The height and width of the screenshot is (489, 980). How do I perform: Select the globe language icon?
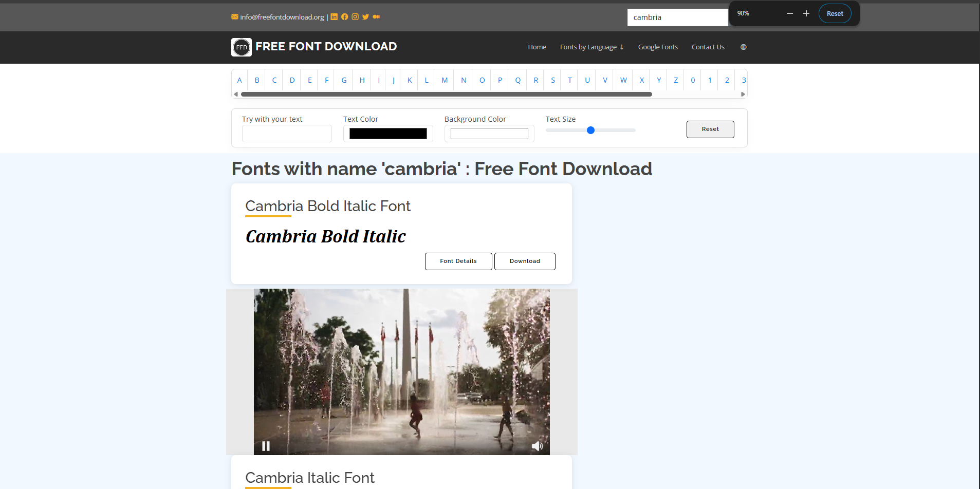click(x=743, y=47)
